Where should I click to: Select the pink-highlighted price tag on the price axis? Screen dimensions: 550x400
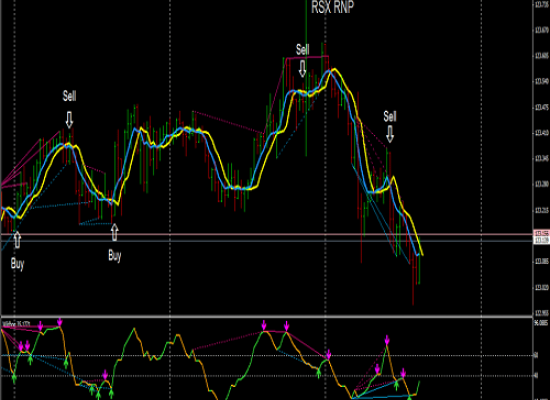tap(541, 233)
